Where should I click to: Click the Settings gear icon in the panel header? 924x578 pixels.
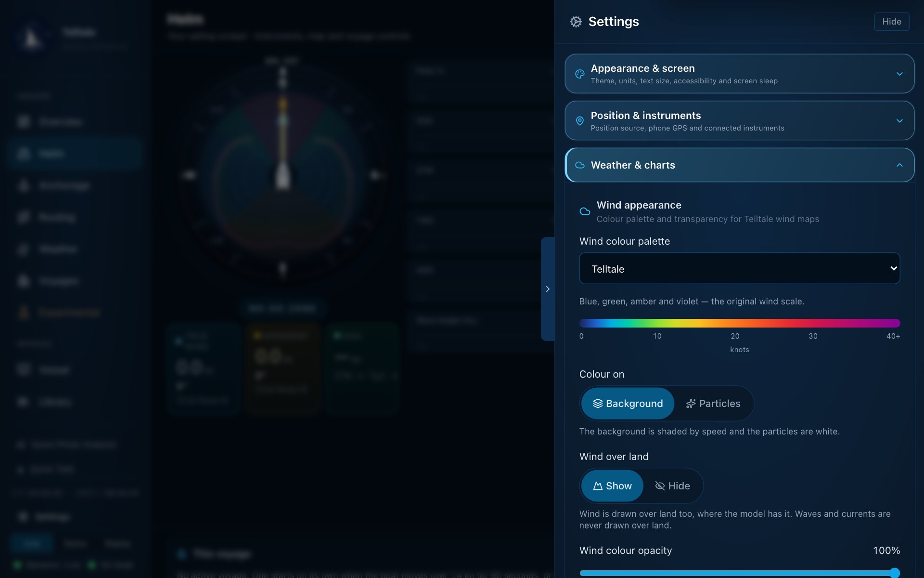click(x=576, y=22)
